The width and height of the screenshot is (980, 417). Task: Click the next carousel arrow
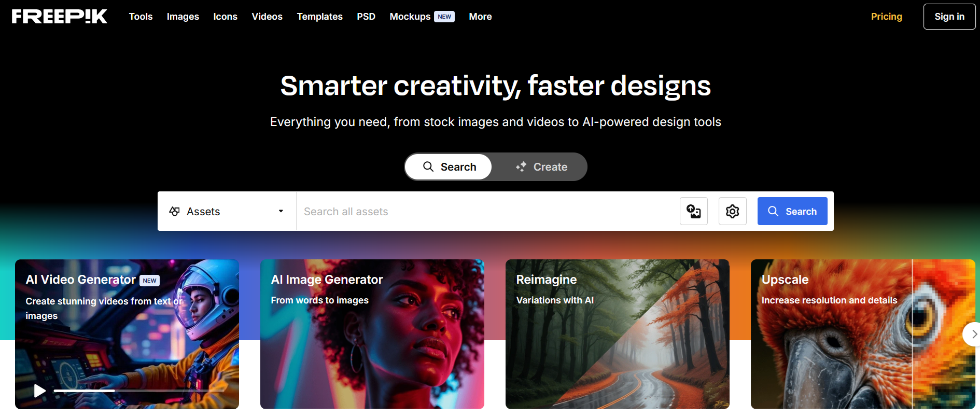click(x=972, y=335)
